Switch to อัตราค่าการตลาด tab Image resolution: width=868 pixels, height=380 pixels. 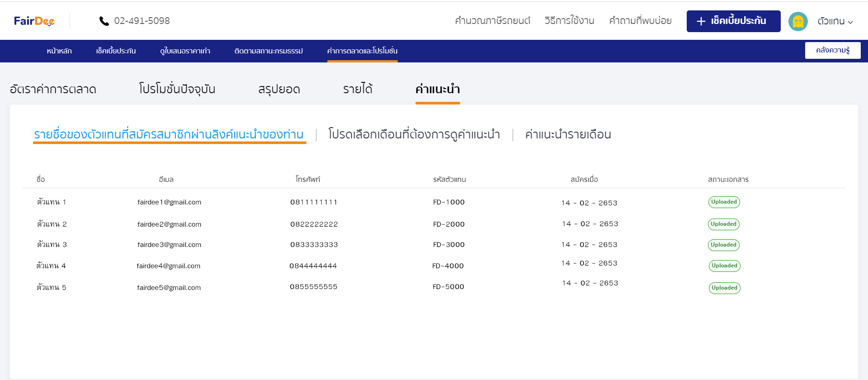tap(53, 89)
